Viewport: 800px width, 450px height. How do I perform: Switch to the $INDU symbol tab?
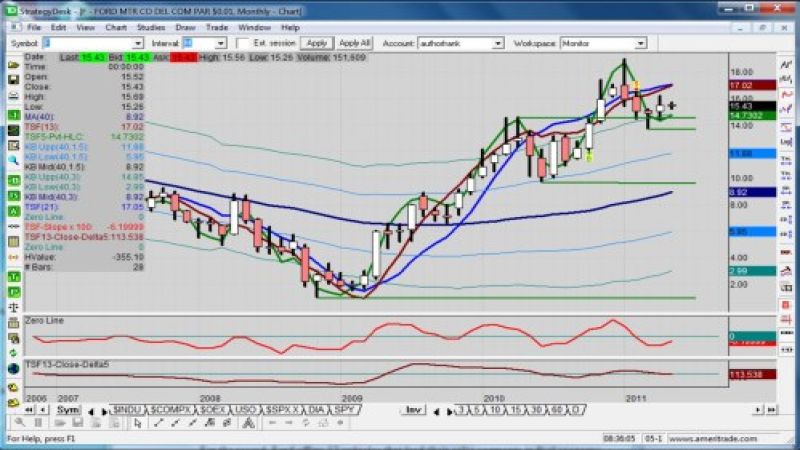coord(126,411)
